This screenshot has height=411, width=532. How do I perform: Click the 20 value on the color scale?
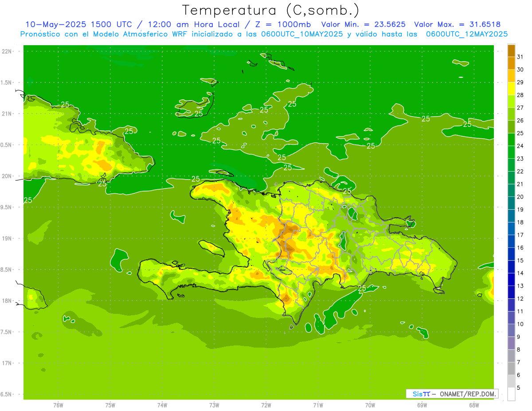pos(520,197)
